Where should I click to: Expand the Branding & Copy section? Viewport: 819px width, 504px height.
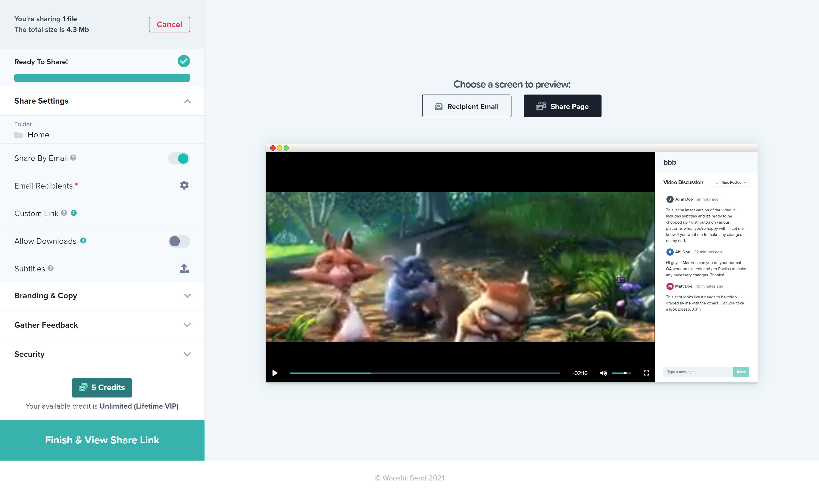187,296
